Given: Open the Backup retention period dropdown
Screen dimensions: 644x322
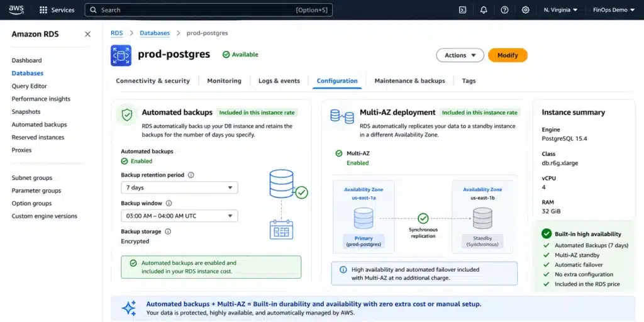Looking at the screenshot, I should [179, 187].
